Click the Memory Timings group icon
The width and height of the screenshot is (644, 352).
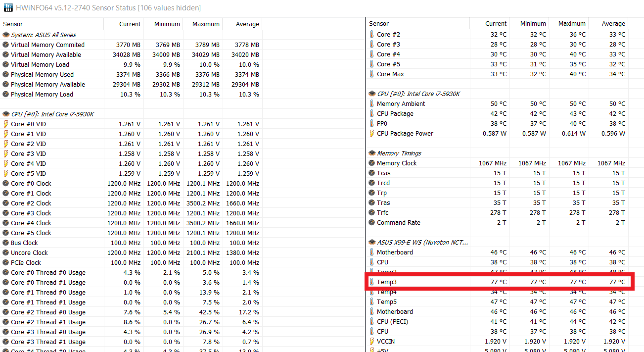click(372, 153)
